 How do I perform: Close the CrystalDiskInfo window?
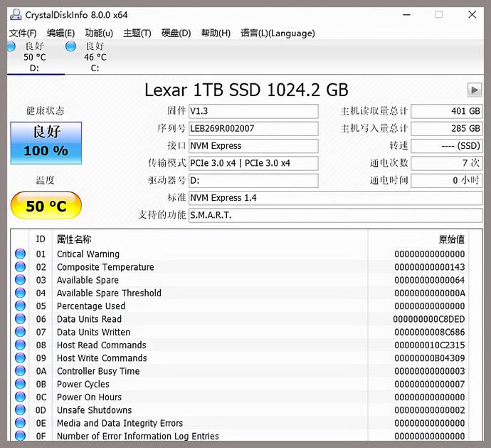[x=472, y=15]
